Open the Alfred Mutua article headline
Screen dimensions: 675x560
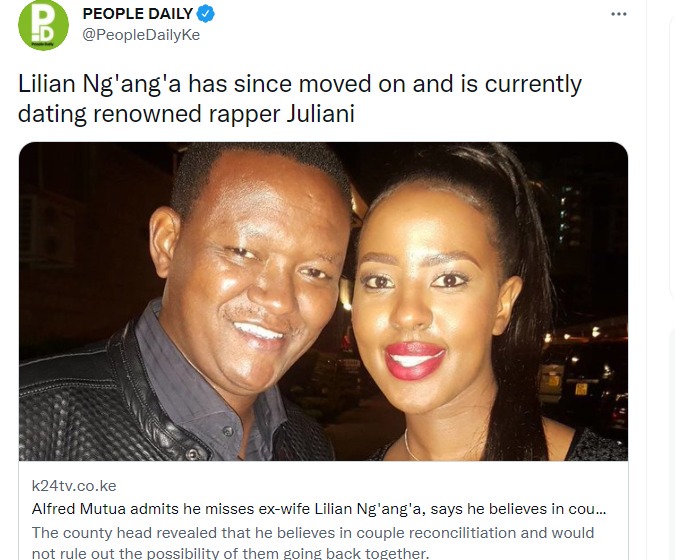[319, 509]
